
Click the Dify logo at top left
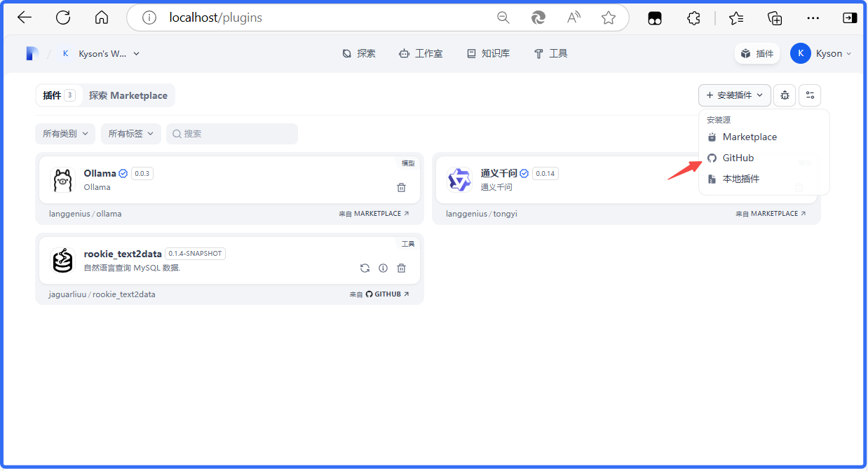pyautogui.click(x=32, y=53)
